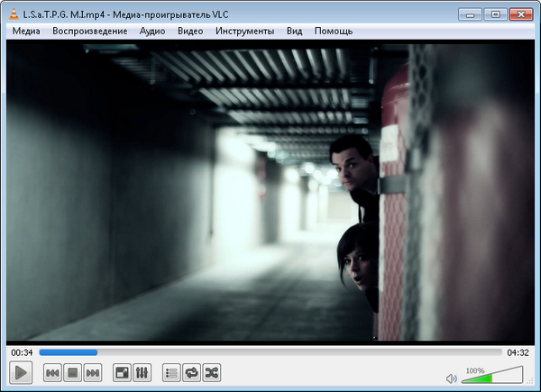Click the volume slider at 100%
The image size is (541, 392).
pyautogui.click(x=492, y=377)
